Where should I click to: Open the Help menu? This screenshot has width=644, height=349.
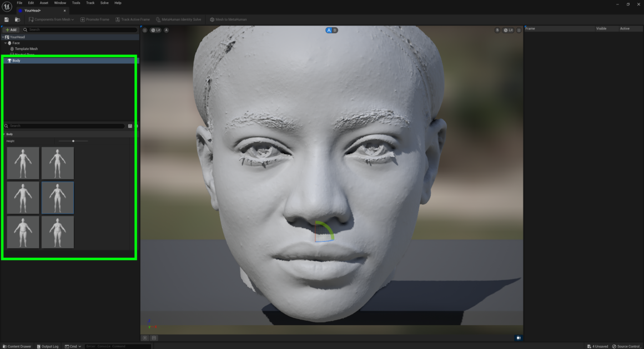click(x=118, y=3)
